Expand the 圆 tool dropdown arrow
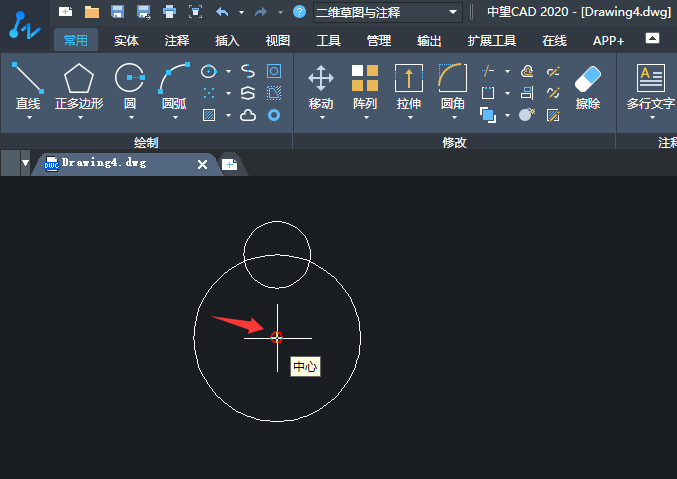Image resolution: width=677 pixels, height=479 pixels. 131,117
